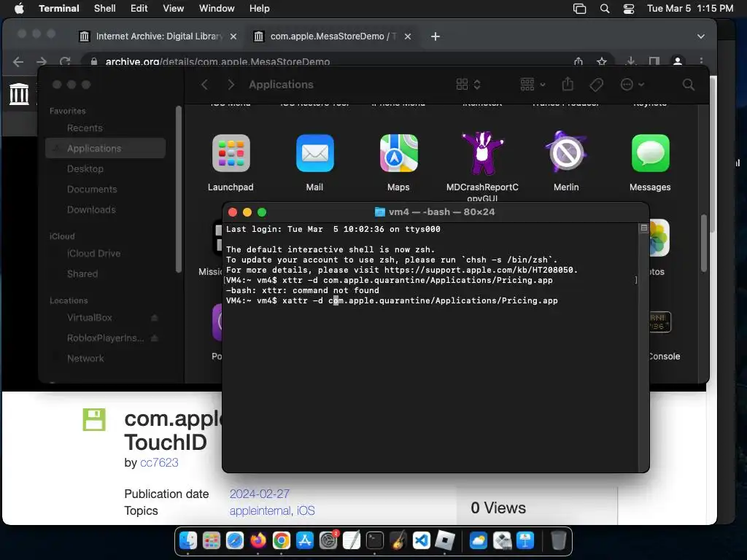This screenshot has width=747, height=560.
Task: Launch Safari from the Dock
Action: coord(235,540)
